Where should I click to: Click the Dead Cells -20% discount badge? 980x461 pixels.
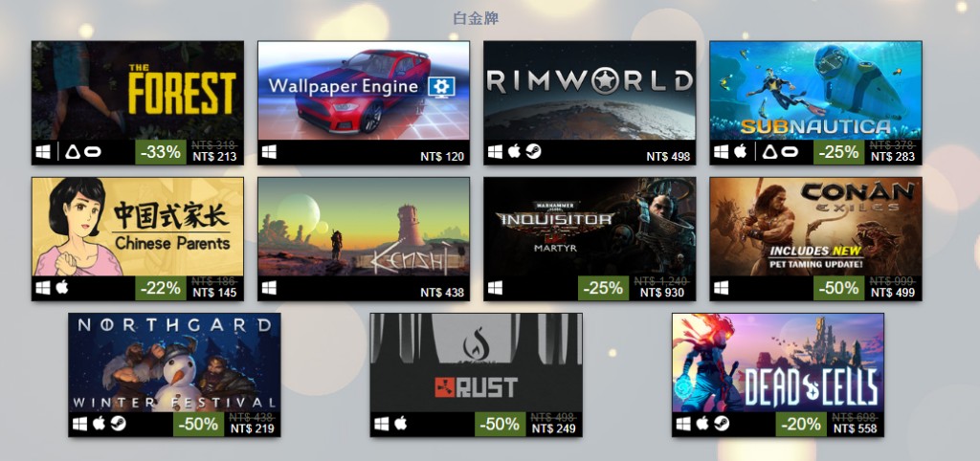[x=801, y=424]
